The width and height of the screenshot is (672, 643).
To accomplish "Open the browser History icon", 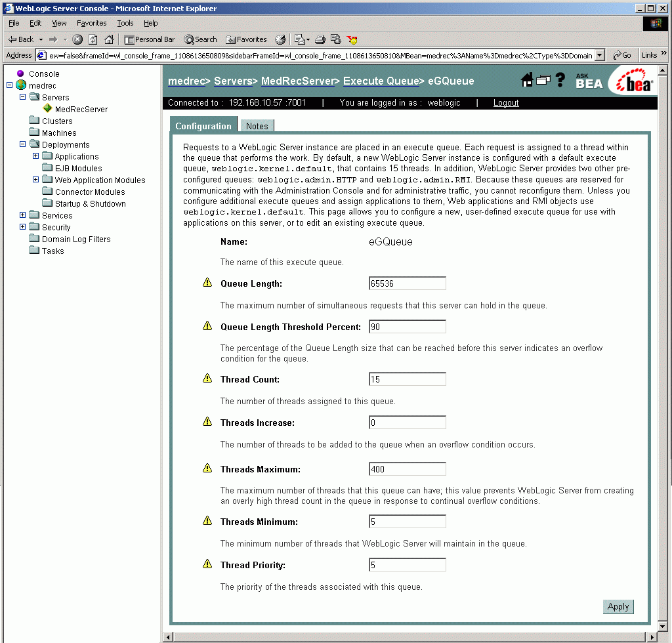I will pyautogui.click(x=280, y=39).
